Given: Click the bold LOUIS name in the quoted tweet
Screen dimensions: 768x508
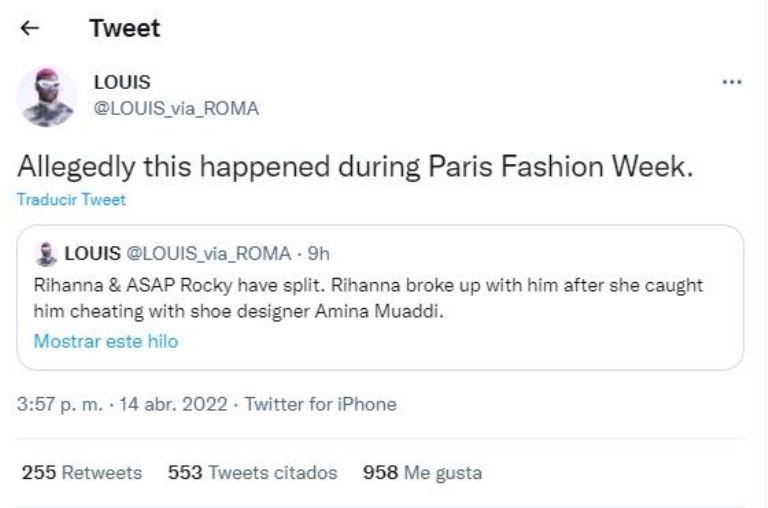Looking at the screenshot, I should click(x=92, y=253).
